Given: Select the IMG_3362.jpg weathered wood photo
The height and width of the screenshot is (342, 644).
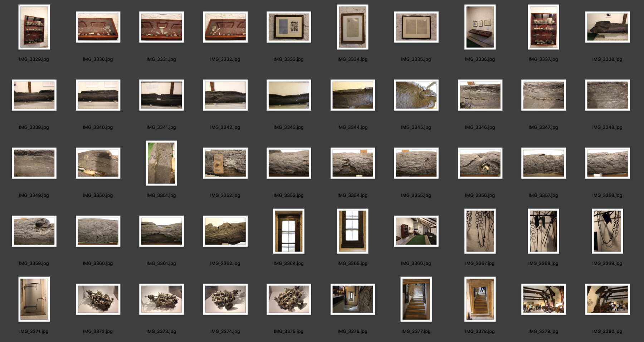Looking at the screenshot, I should (225, 231).
